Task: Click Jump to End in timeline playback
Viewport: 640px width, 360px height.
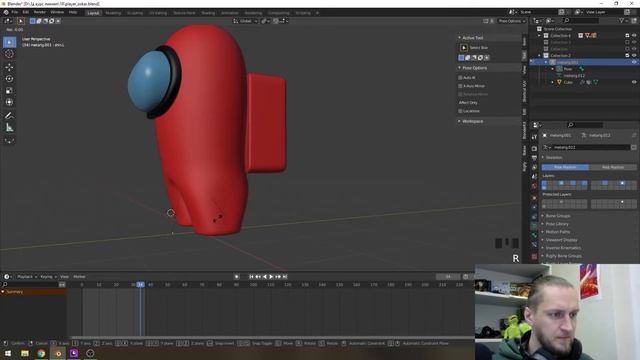Action: [285, 277]
